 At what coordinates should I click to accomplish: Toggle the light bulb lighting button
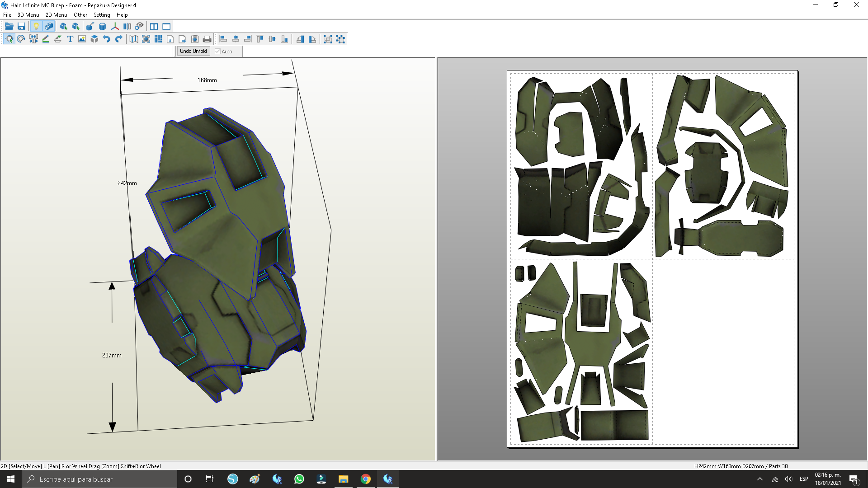pos(36,26)
